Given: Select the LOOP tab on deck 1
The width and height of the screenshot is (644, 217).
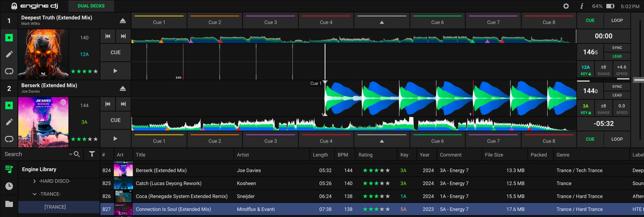Looking at the screenshot, I should tap(617, 20).
